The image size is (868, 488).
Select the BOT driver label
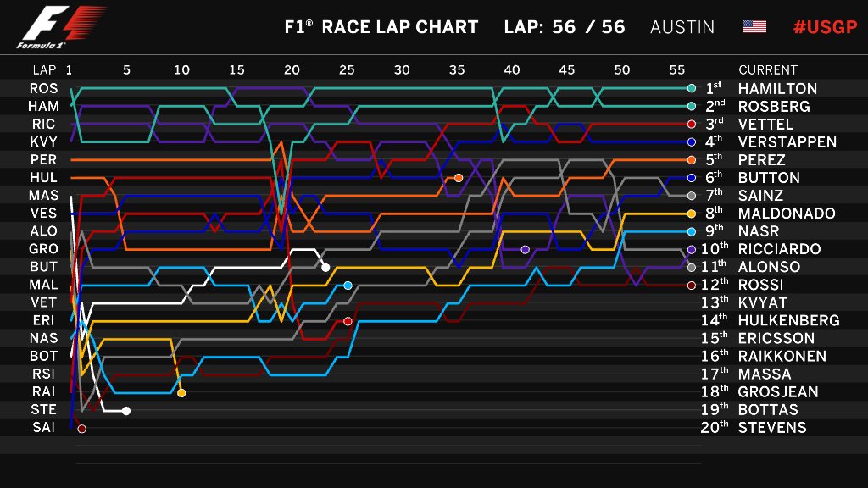(44, 355)
